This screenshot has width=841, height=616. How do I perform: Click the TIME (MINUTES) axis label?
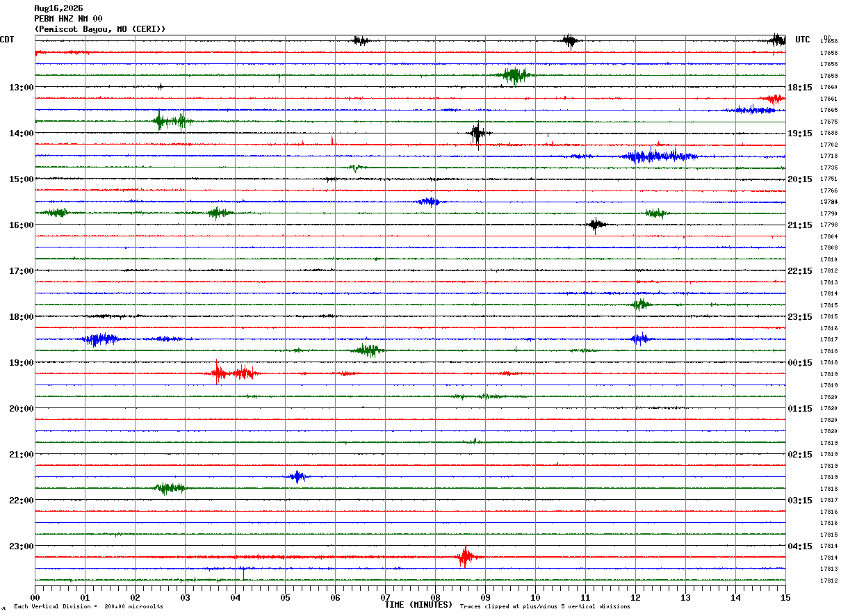tap(419, 605)
